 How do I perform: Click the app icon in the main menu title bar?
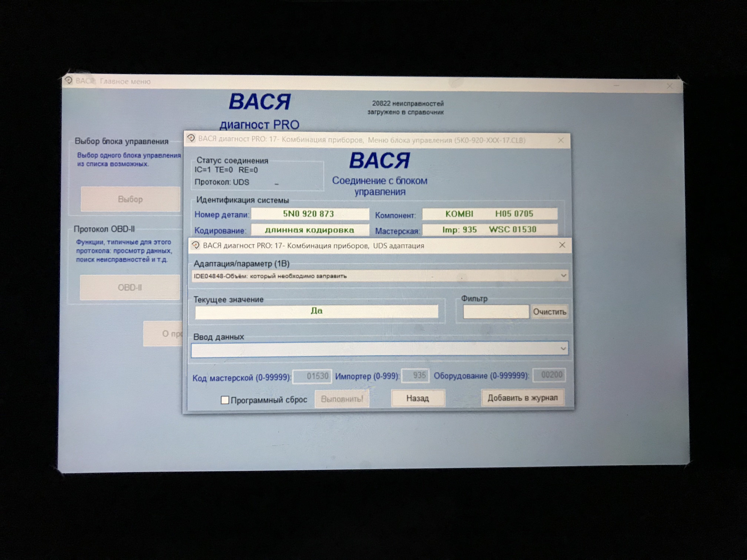tap(68, 80)
